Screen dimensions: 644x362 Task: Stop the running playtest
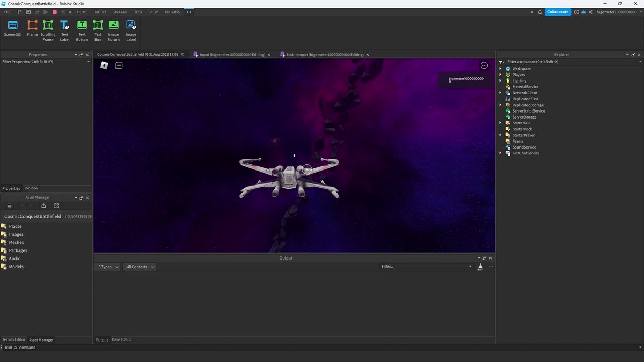tap(54, 12)
